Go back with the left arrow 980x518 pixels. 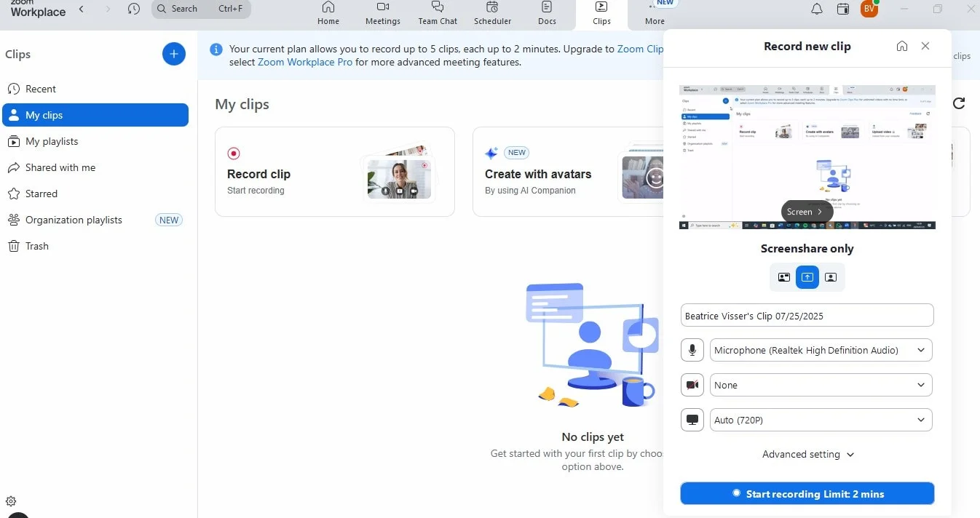click(81, 9)
